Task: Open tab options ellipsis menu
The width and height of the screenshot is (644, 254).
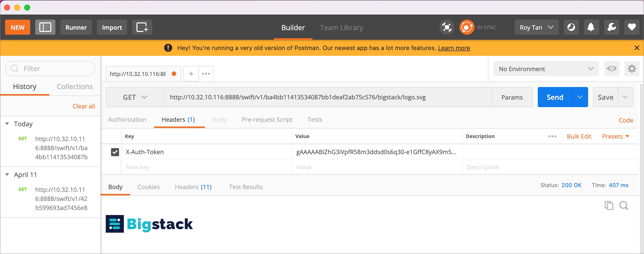Action: 206,74
